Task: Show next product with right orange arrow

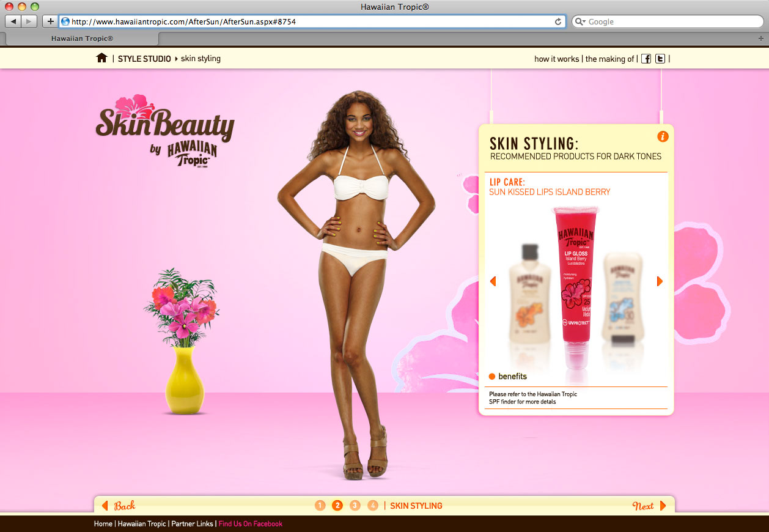Action: pyautogui.click(x=660, y=281)
